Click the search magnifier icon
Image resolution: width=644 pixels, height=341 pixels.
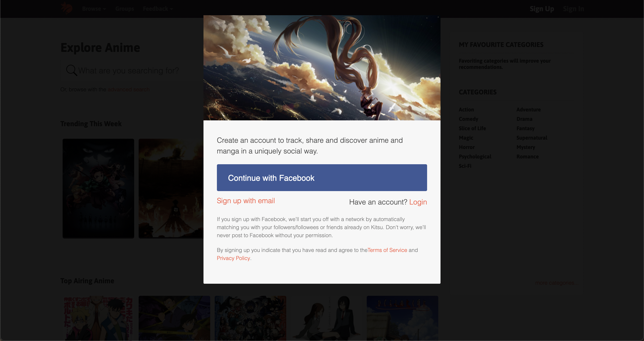[x=72, y=70]
